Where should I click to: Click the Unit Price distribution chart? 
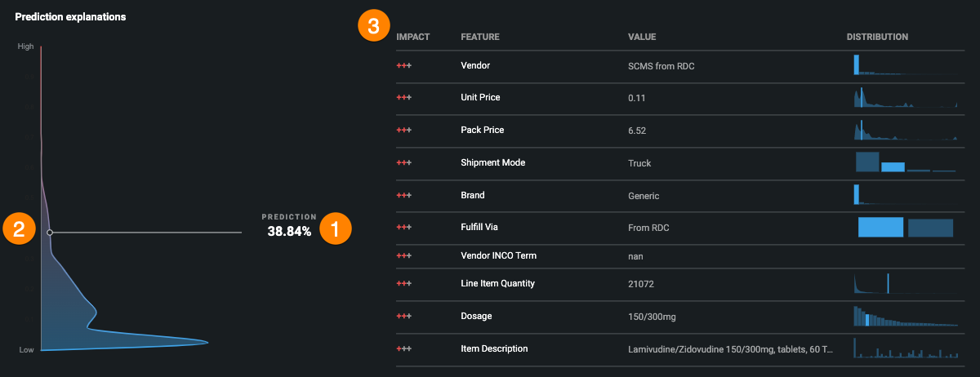point(904,98)
